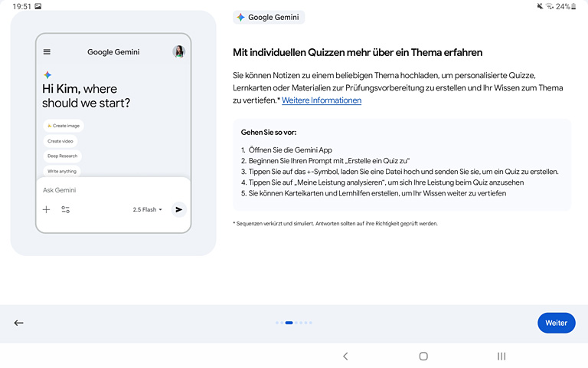588x368 pixels.
Task: Tap the back arrow at bottom left
Action: [x=19, y=323]
